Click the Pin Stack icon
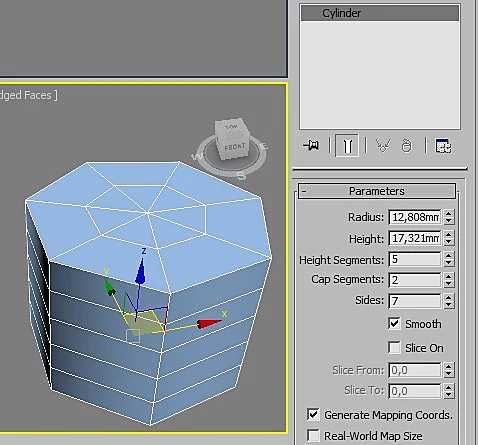 311,145
